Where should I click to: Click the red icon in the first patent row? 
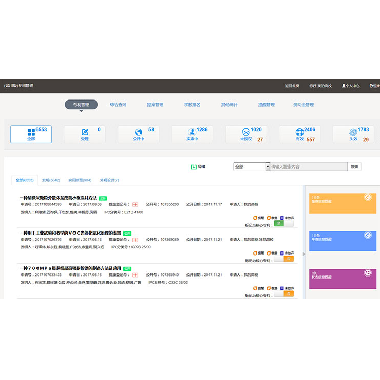135,204
